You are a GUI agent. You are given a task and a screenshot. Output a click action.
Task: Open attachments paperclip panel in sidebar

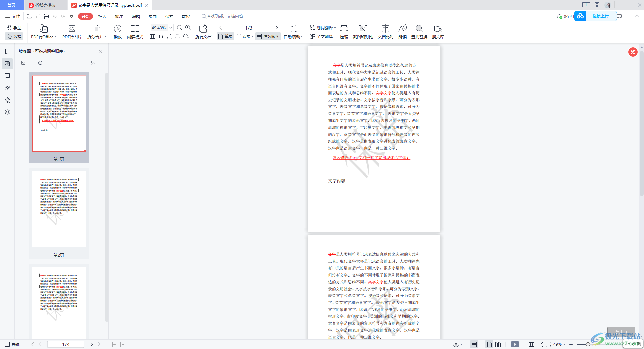tap(7, 88)
